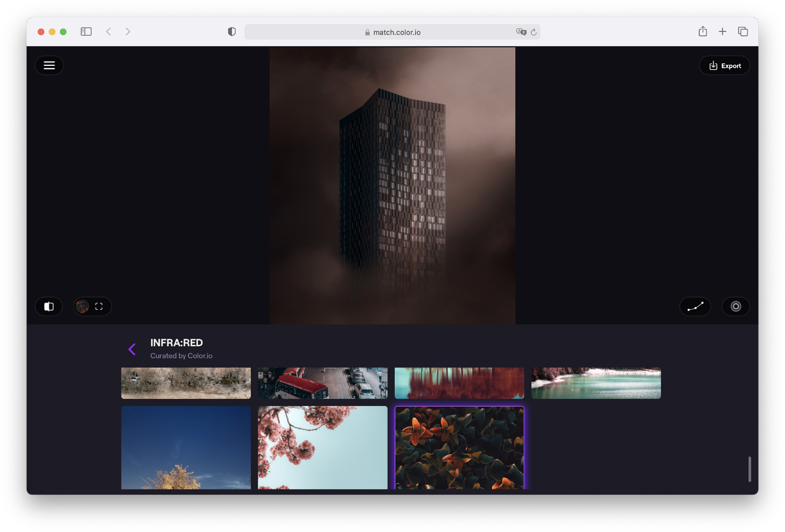Click the vertical scrollbar in the thumbnail panel
785x532 pixels.
pos(750,469)
